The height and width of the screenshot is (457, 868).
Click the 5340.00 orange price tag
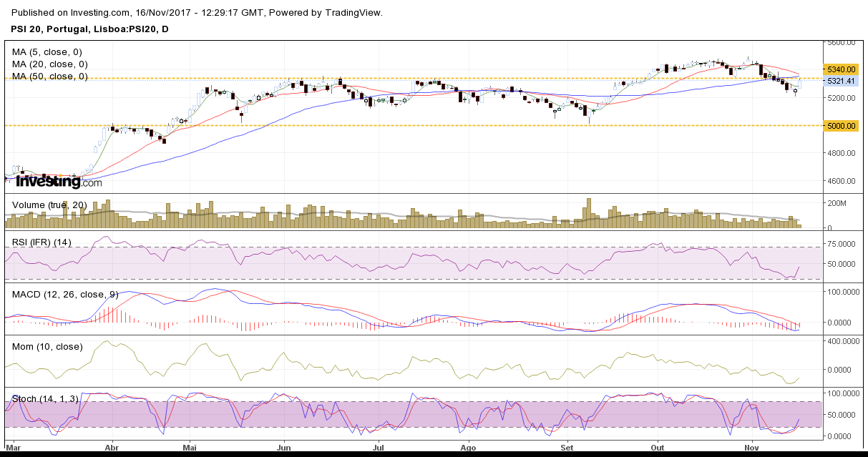click(840, 69)
